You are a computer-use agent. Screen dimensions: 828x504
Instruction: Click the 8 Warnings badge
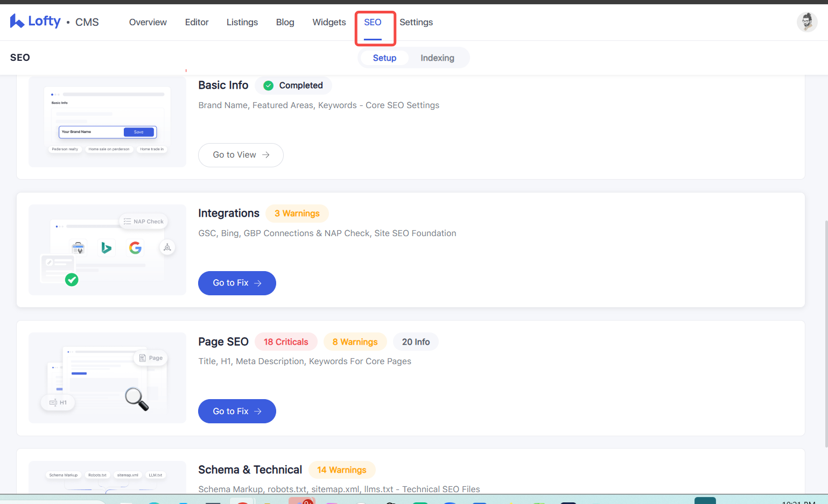coord(355,342)
